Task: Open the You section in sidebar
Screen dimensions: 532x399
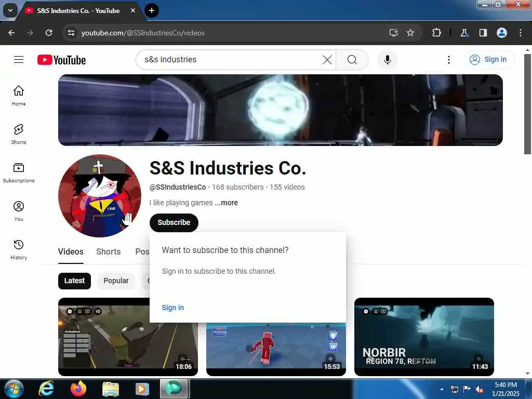Action: pos(19,211)
